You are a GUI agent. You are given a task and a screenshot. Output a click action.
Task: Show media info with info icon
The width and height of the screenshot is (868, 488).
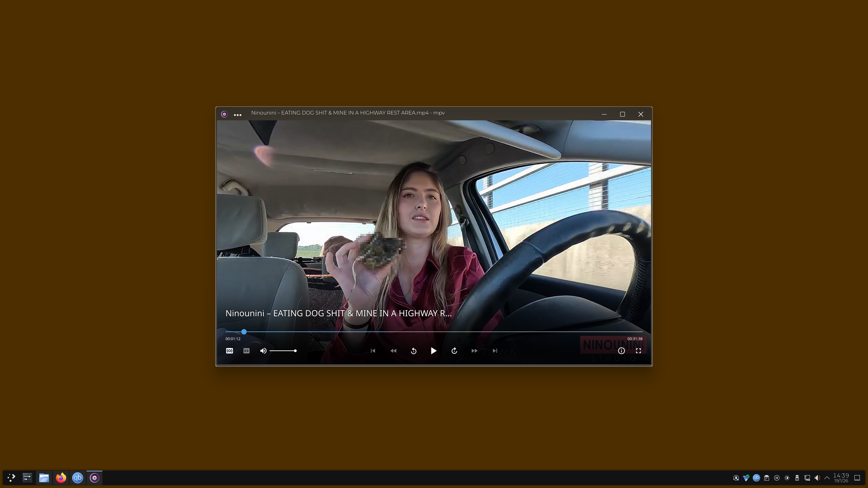pos(621,351)
